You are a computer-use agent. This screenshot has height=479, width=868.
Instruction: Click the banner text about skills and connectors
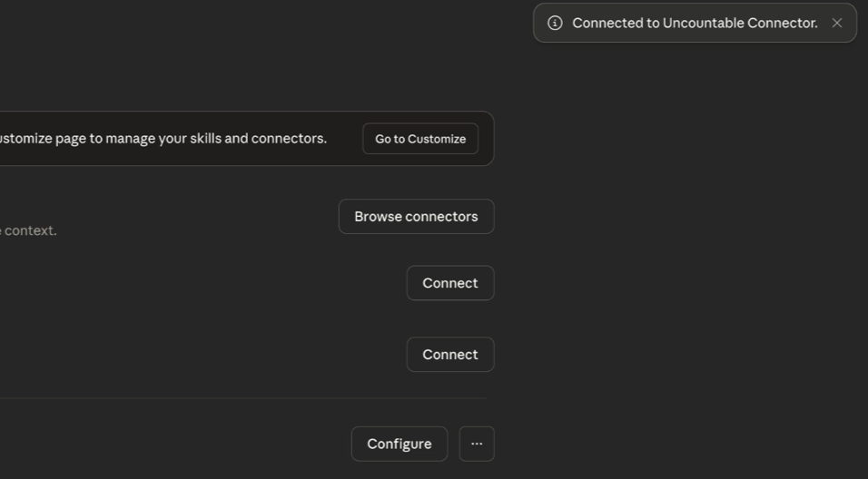(x=163, y=138)
